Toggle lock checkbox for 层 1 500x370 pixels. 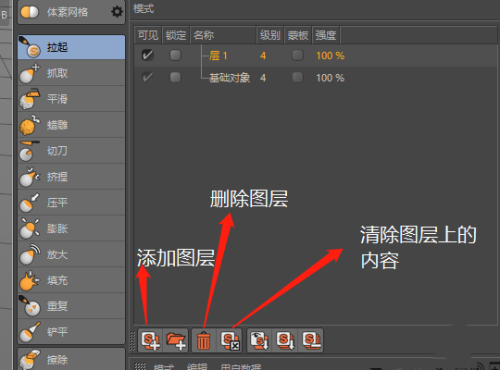(175, 55)
